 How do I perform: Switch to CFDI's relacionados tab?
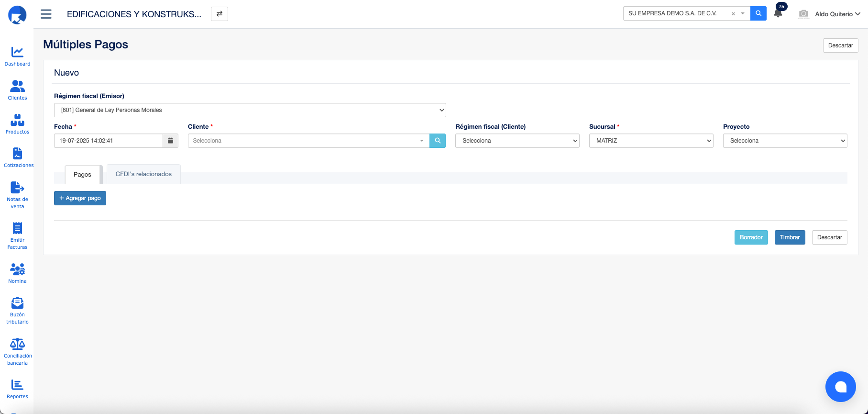[143, 174]
